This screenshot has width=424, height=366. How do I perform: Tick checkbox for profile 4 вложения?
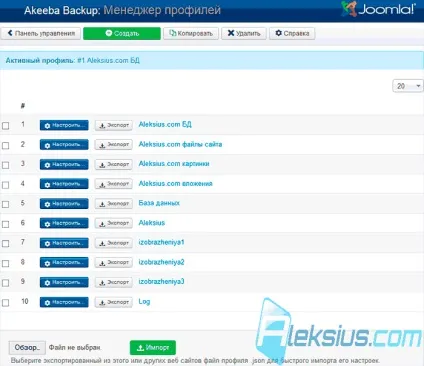click(x=6, y=185)
